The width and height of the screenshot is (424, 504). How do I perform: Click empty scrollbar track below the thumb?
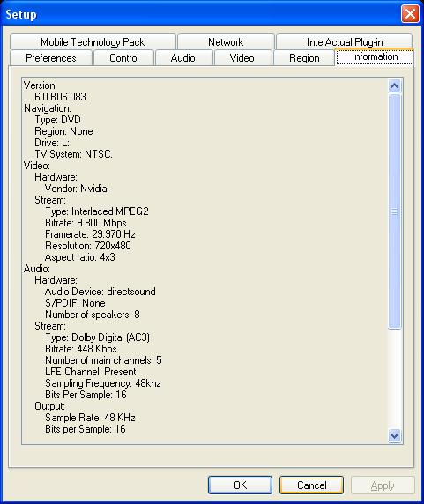click(394, 379)
